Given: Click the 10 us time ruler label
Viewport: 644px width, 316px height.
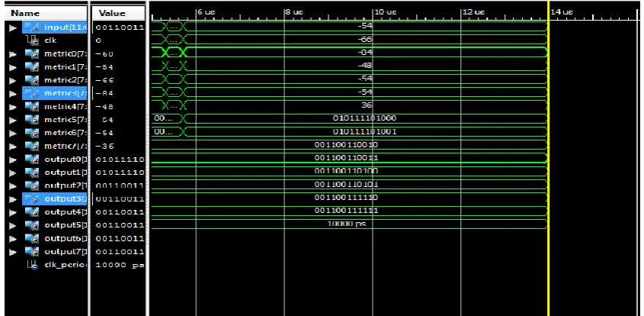Looking at the screenshot, I should [x=385, y=12].
